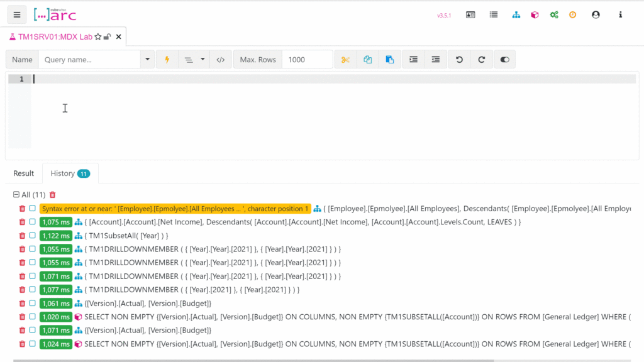Open the pink cube icon in header
Viewport: 644px width, 362px height.
point(535,15)
